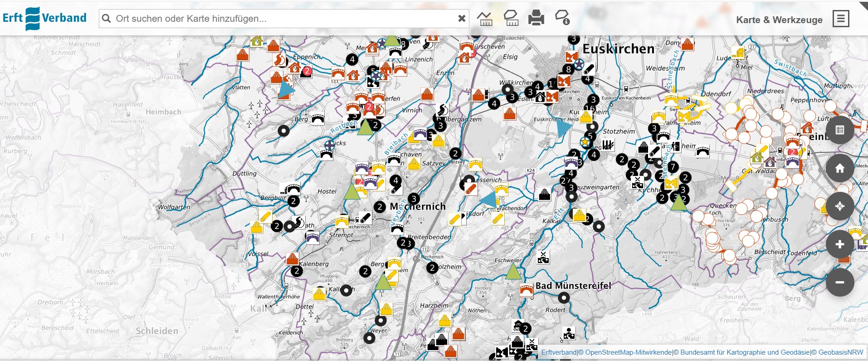
Task: Open cluster 2 below Kalenberg
Action: (297, 271)
